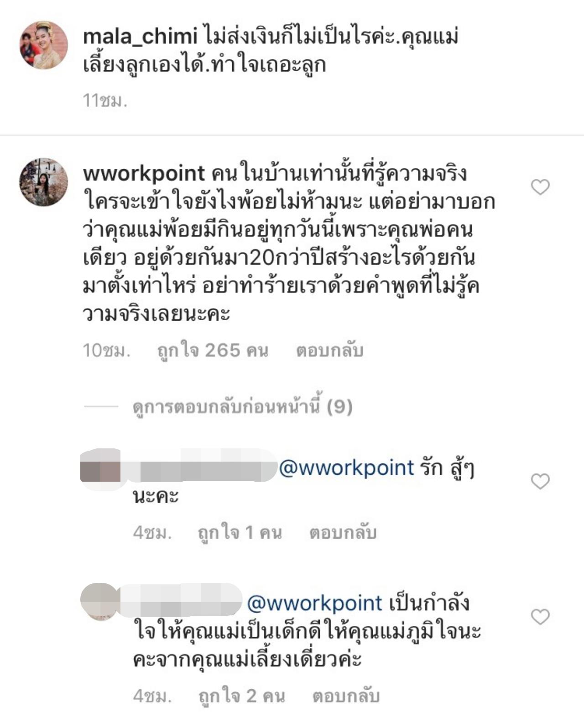The width and height of the screenshot is (584, 728).
Task: Tap "ตอบกลับ" under the "รัก สู้ๆ นะคะ" reply
Action: [x=343, y=532]
